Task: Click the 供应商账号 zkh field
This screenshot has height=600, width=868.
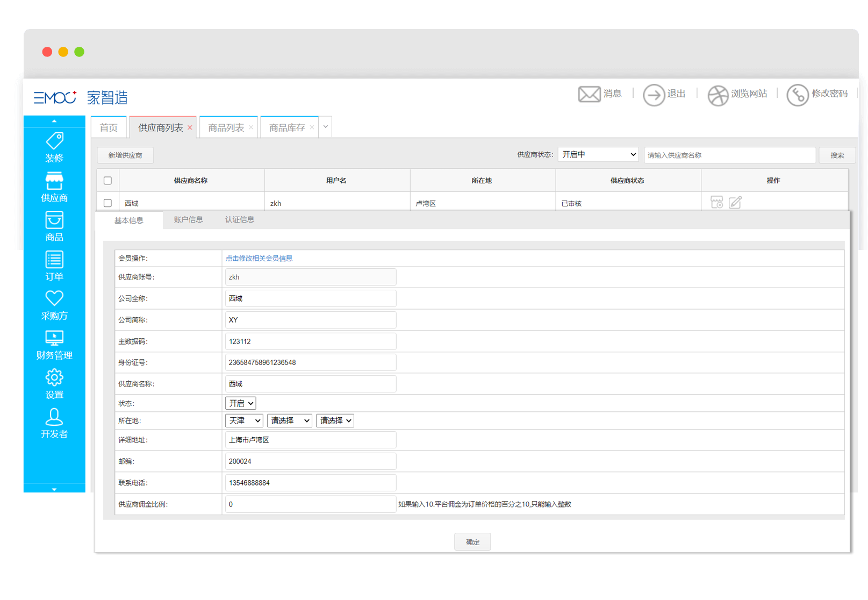Action: click(x=311, y=277)
